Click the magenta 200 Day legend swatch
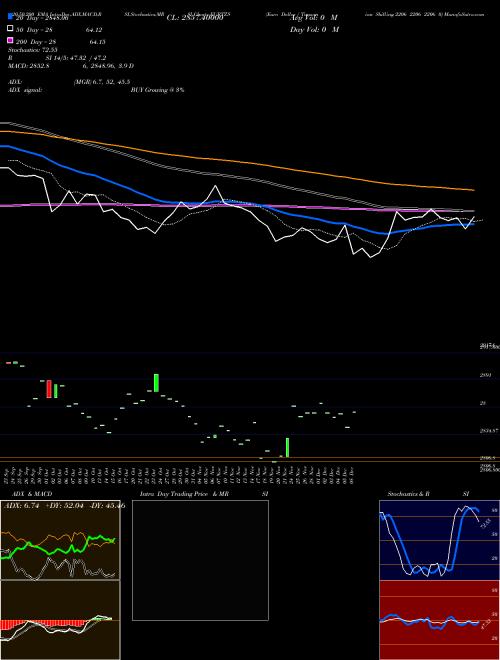Viewport: 500px width, 660px height. click(11, 41)
